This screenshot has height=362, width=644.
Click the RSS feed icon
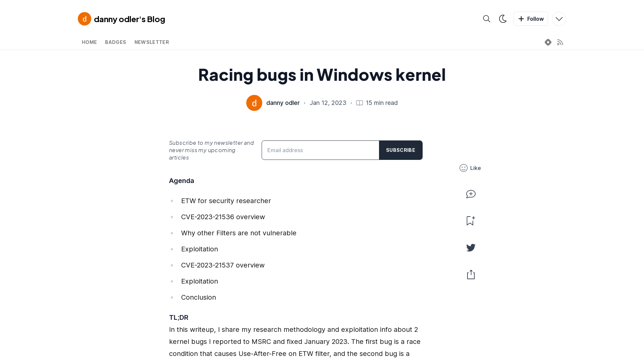click(x=560, y=42)
